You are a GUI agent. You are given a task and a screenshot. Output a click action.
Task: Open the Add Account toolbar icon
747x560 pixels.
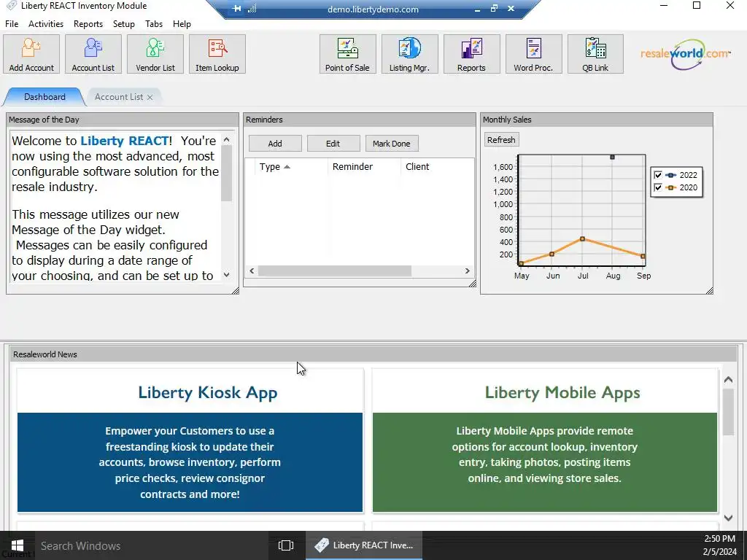[x=31, y=54]
